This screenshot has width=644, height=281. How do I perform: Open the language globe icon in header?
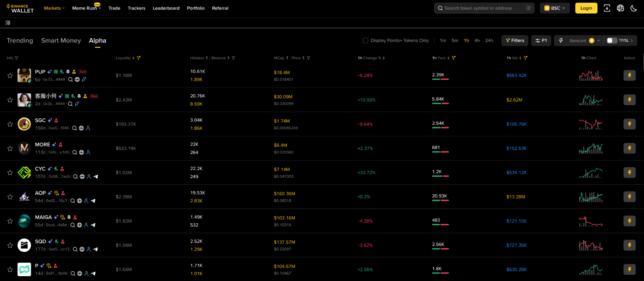620,8
